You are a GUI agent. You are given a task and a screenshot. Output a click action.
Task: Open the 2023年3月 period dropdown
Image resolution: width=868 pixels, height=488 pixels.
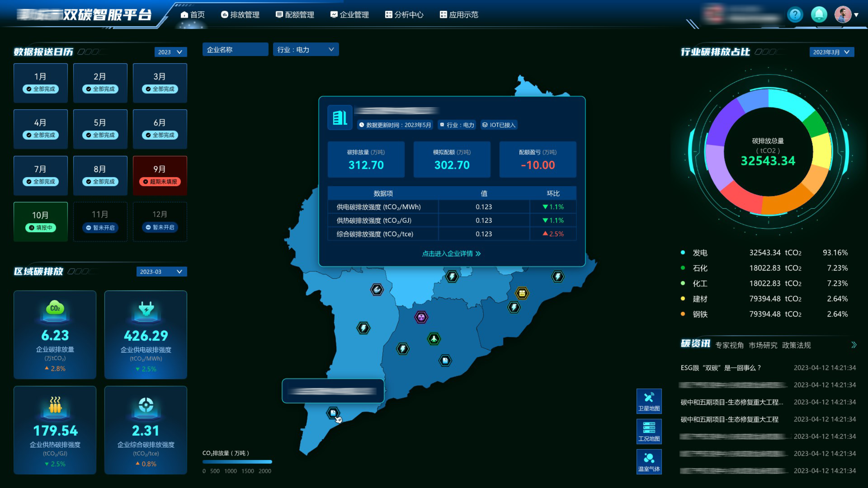point(831,52)
